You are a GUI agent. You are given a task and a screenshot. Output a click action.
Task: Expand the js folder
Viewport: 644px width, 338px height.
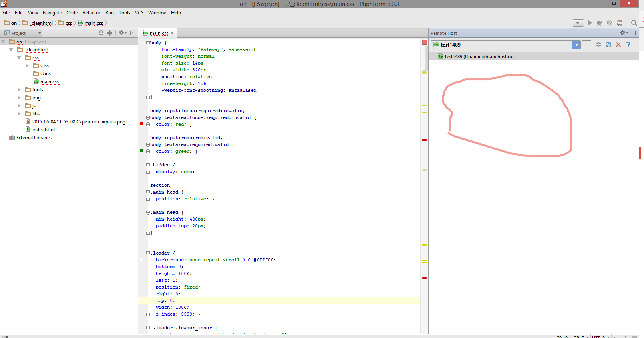[19, 106]
